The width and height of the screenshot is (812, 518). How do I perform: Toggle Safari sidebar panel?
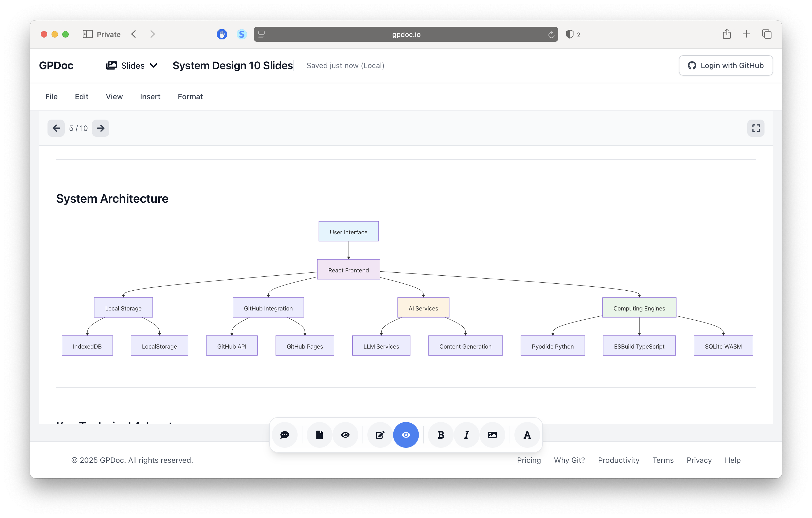click(88, 34)
